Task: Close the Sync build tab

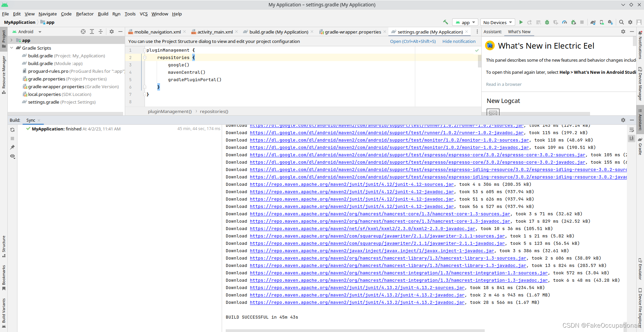Action: click(39, 120)
